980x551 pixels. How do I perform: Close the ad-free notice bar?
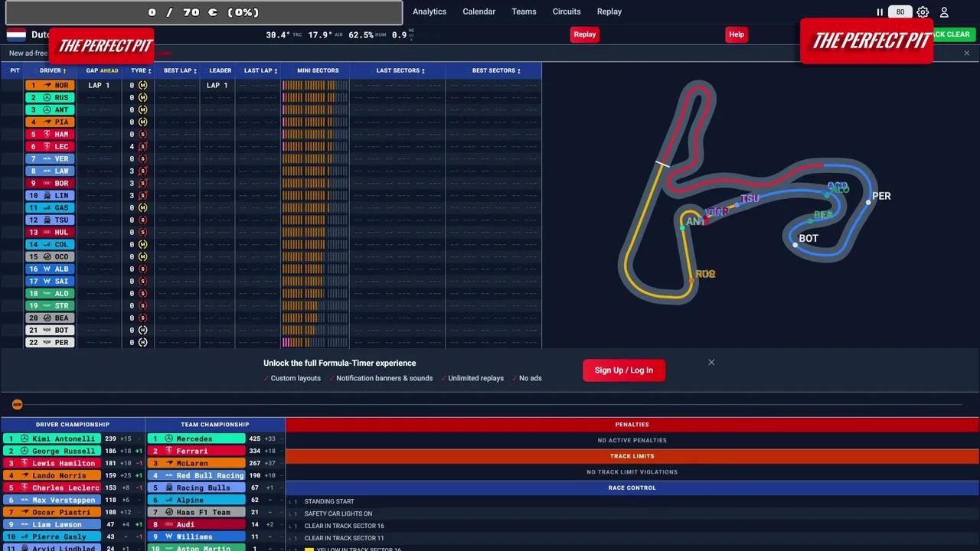click(966, 54)
